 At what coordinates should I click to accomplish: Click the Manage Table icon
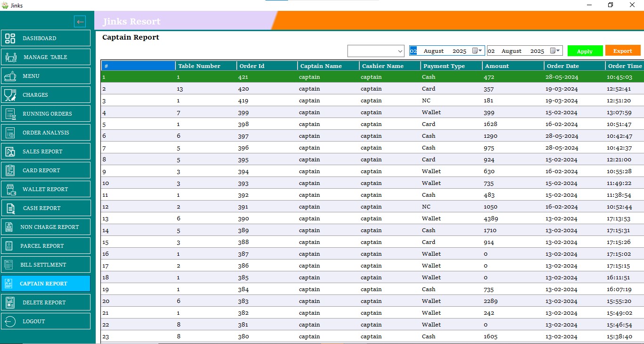(x=11, y=57)
